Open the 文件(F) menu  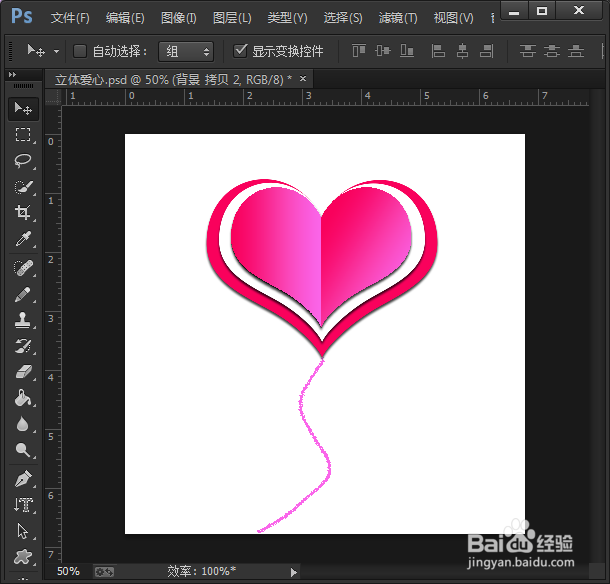[70, 18]
